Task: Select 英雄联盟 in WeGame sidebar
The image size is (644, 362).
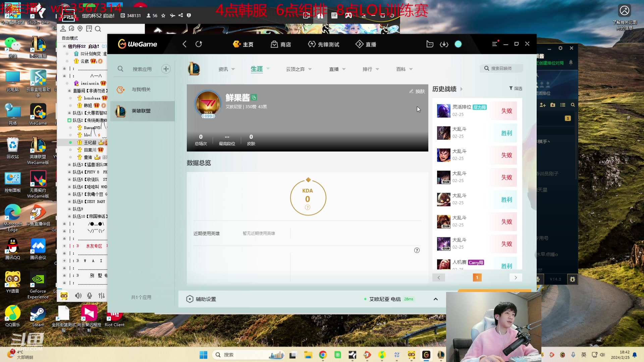Action: click(143, 111)
